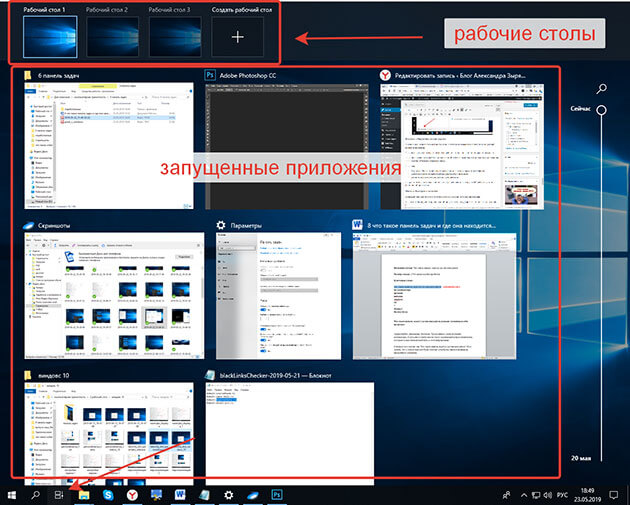The image size is (630, 505).
Task: Click the Photoshop Ps icon in window title
Action: 210,75
